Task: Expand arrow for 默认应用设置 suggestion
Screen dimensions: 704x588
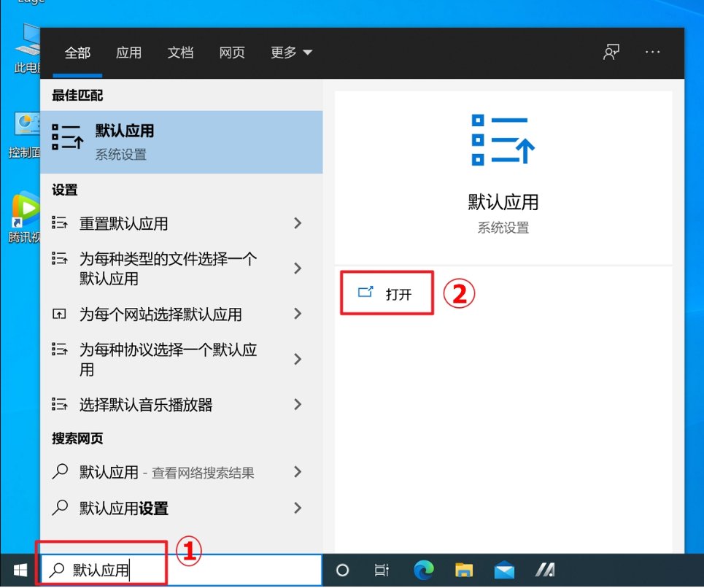Action: point(297,508)
